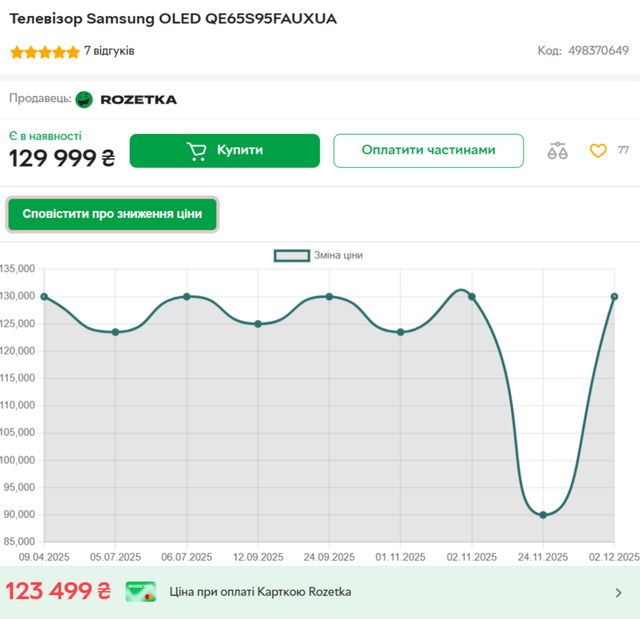Click Ціна при оплаті Карткою Rozetka text
This screenshot has width=640, height=619.
pyautogui.click(x=260, y=592)
